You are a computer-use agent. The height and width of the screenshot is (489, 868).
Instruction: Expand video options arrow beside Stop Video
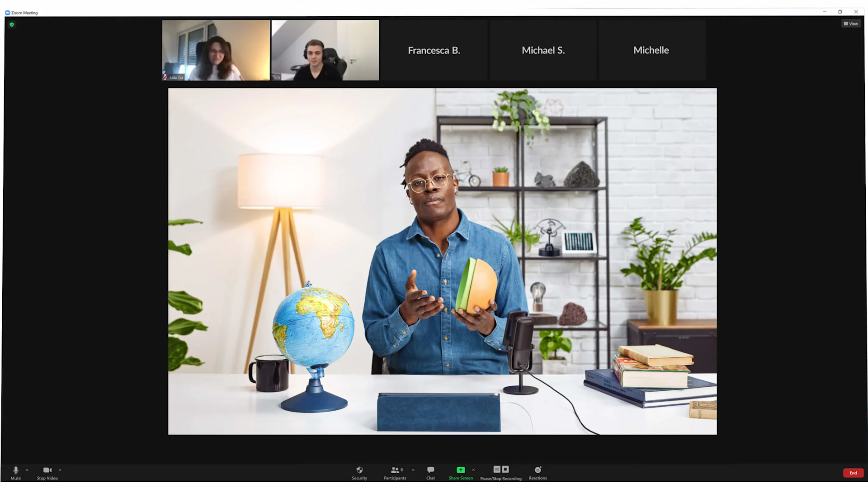click(x=60, y=470)
